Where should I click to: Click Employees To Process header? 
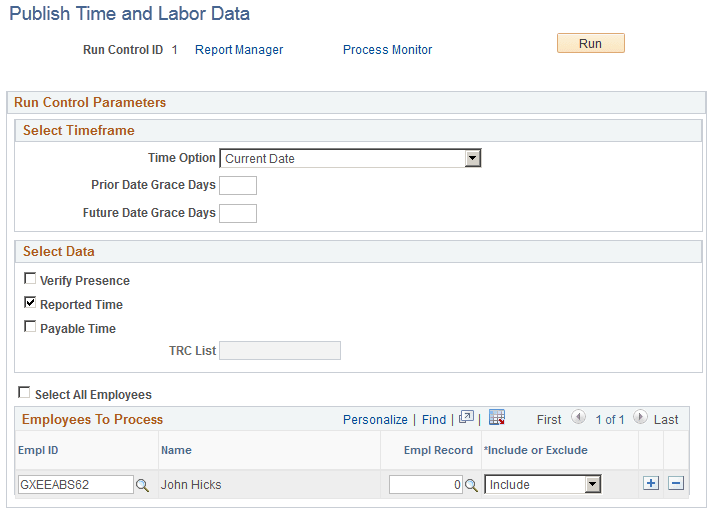[x=92, y=420]
